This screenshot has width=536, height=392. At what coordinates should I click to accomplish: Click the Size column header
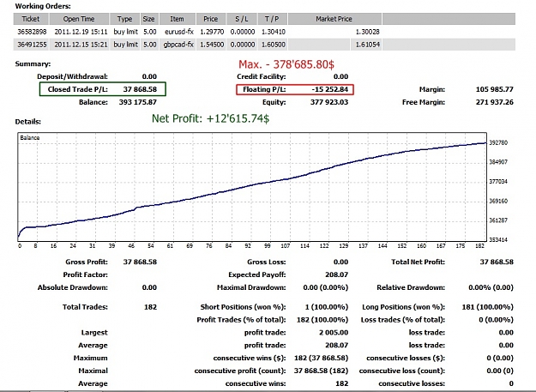click(149, 19)
